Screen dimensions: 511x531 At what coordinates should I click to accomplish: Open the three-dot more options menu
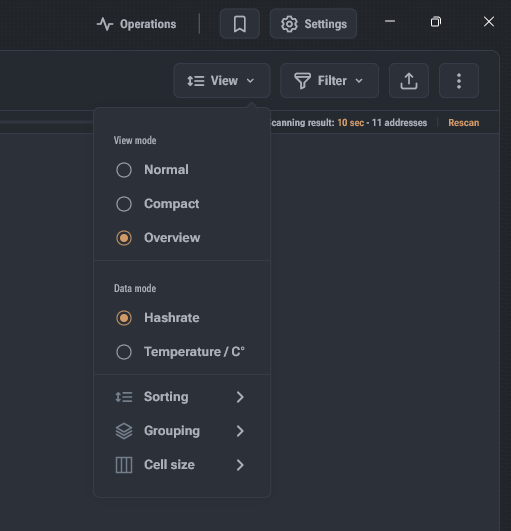(459, 81)
